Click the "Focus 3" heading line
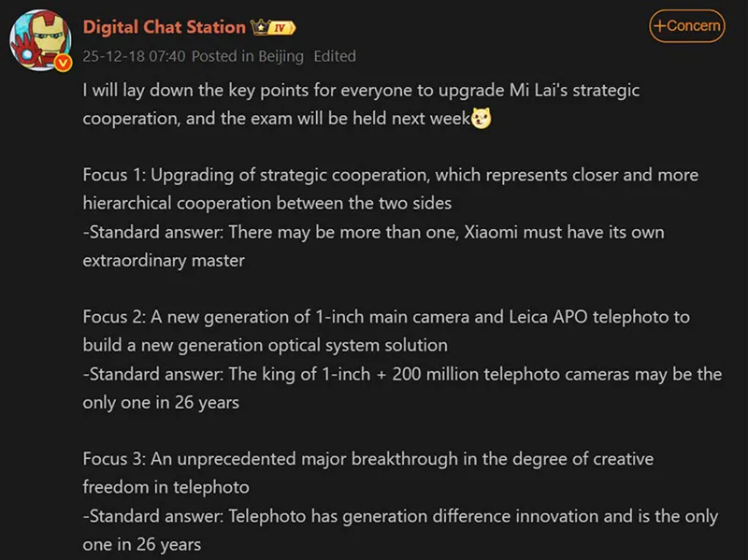This screenshot has height=560, width=748. 367,459
